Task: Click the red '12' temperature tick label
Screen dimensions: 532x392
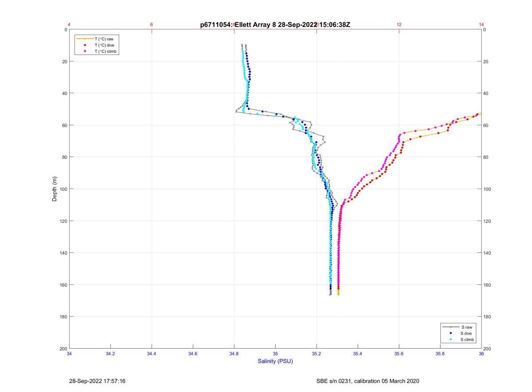Action: pyautogui.click(x=399, y=24)
